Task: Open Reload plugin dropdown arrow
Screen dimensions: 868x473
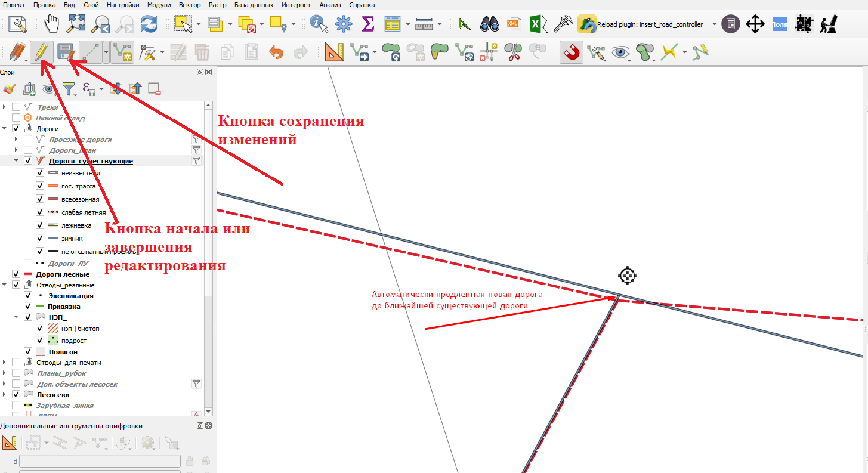Action: (715, 24)
